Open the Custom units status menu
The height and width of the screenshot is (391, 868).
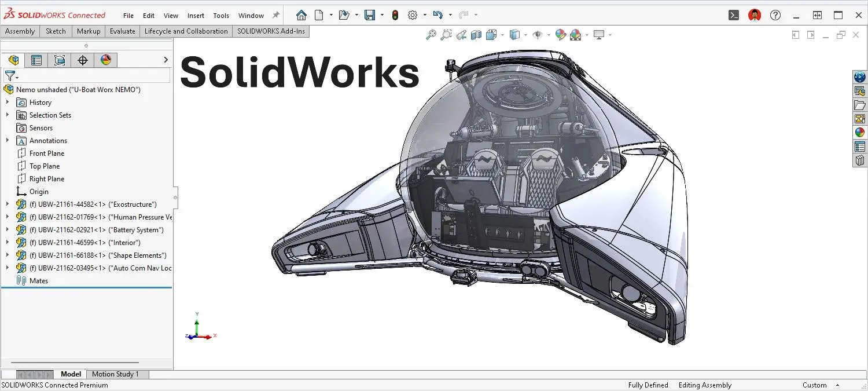(821, 385)
